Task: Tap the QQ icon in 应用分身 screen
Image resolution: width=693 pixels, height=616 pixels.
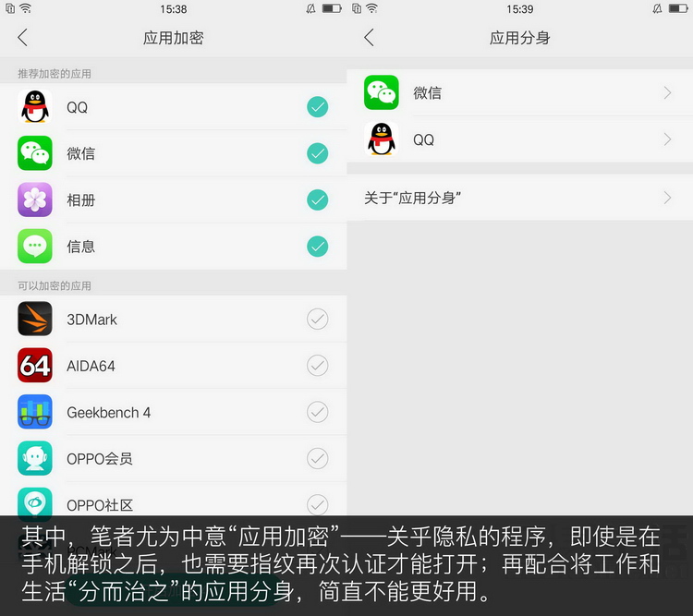Action: pos(382,139)
